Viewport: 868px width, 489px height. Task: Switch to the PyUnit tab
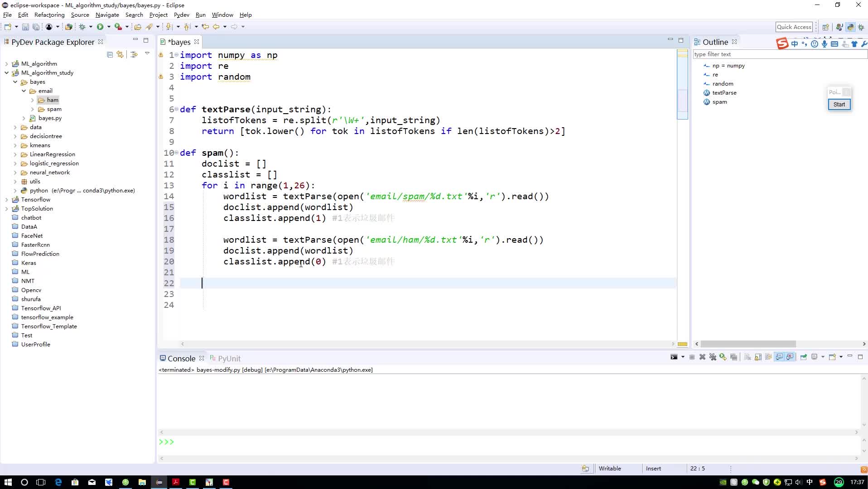(x=225, y=359)
